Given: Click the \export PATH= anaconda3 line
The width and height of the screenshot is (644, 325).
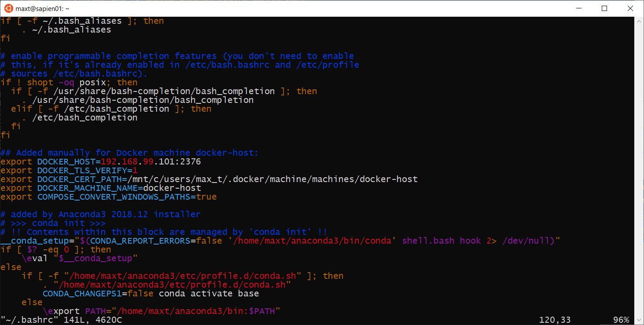Looking at the screenshot, I should point(162,311).
